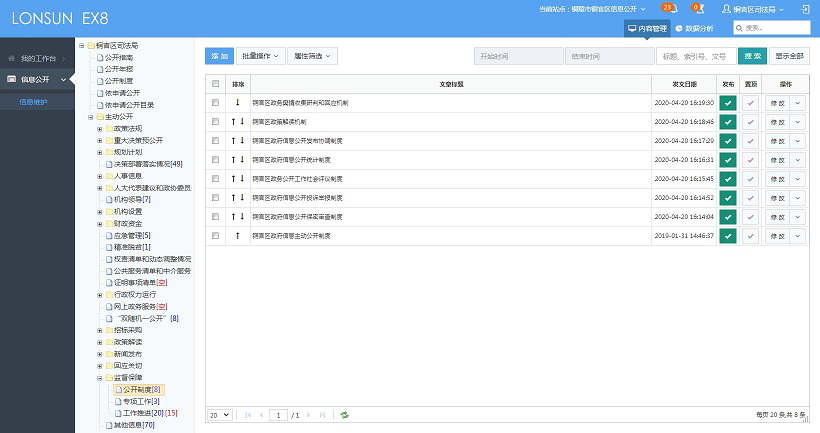The image size is (820, 433).
Task: Click the green 发布 checkmark in the first row
Action: click(728, 102)
